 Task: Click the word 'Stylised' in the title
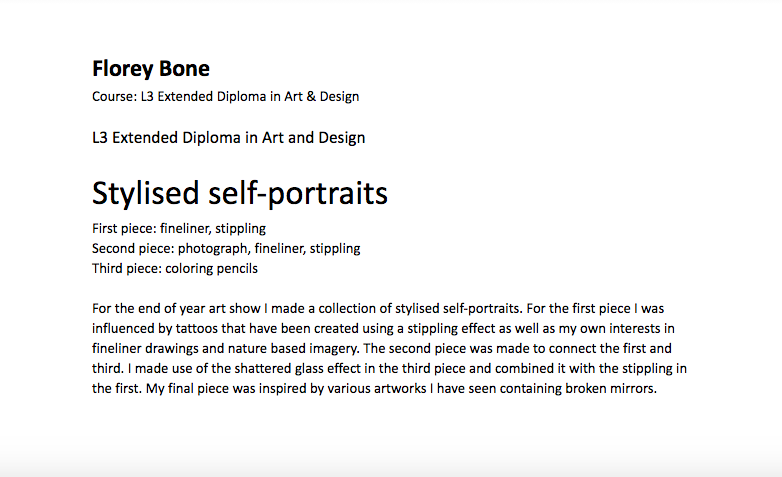(146, 193)
